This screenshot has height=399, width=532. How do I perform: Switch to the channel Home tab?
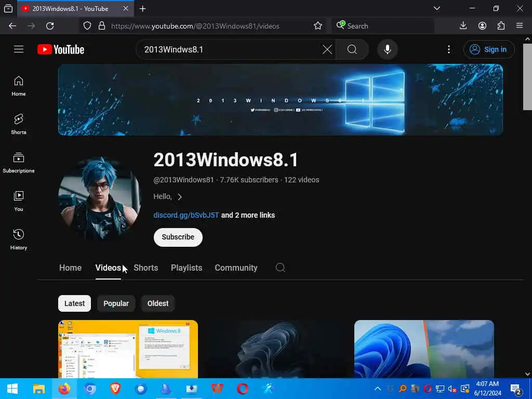[x=70, y=268]
